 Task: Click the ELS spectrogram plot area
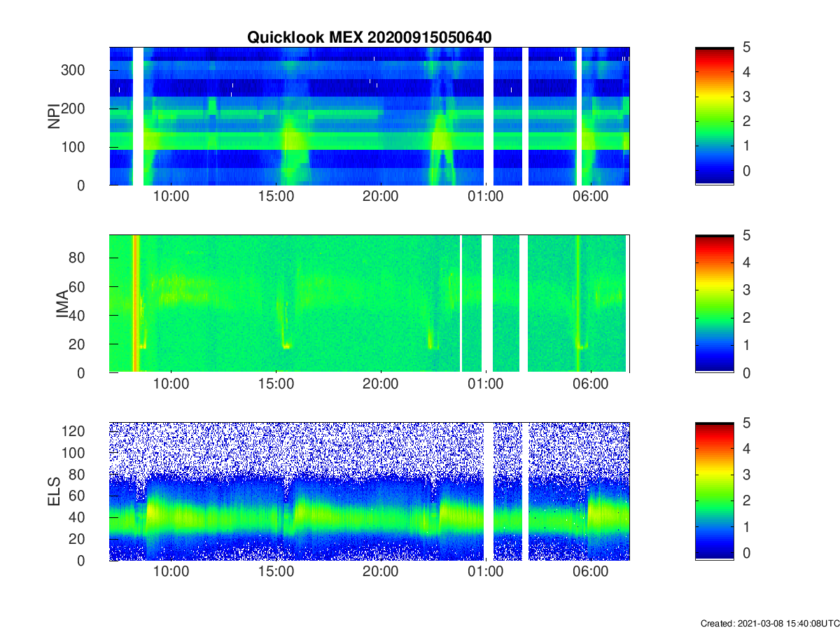(370, 491)
